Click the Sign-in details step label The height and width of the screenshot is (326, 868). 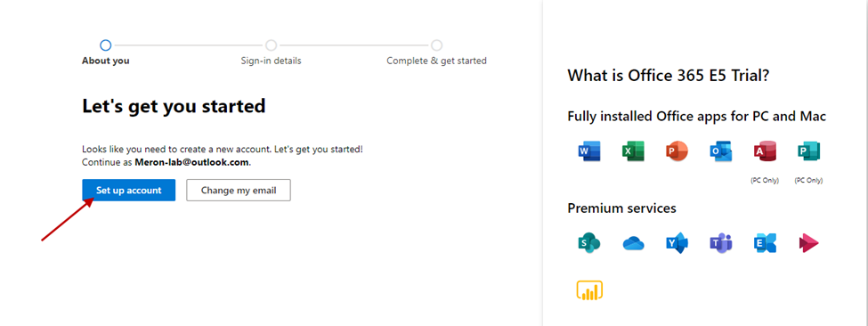click(x=271, y=61)
